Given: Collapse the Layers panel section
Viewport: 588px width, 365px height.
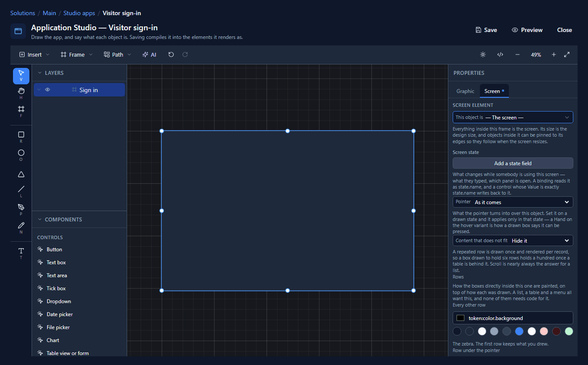Looking at the screenshot, I should click(x=40, y=73).
